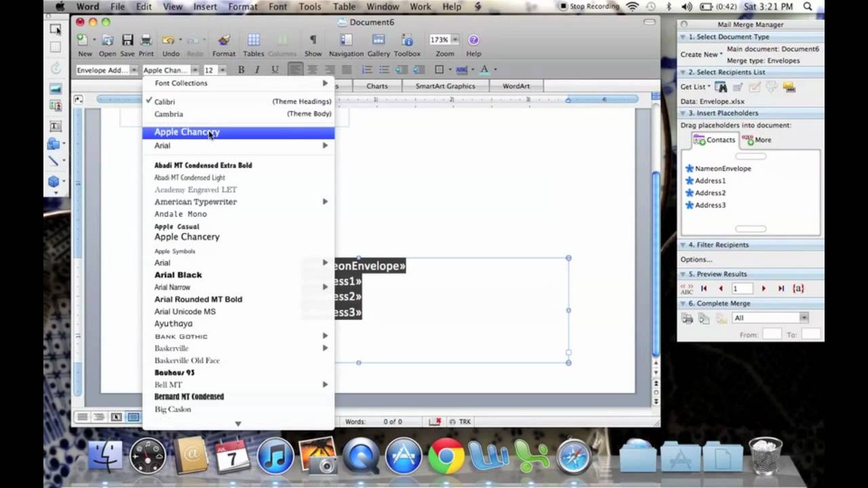Open the Tables toolbar icon

tap(254, 41)
